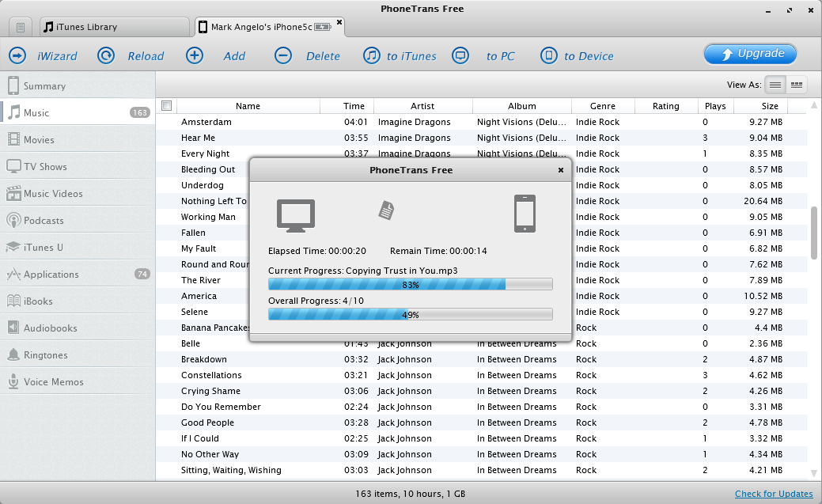The image size is (822, 504).
Task: Click the Upgrade button
Action: 750,54
